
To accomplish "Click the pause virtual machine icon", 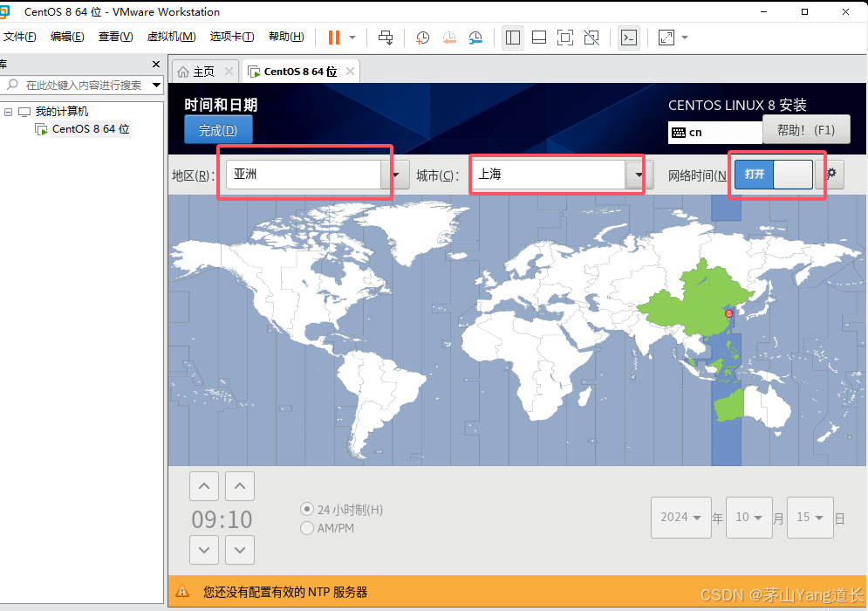I will [x=334, y=38].
